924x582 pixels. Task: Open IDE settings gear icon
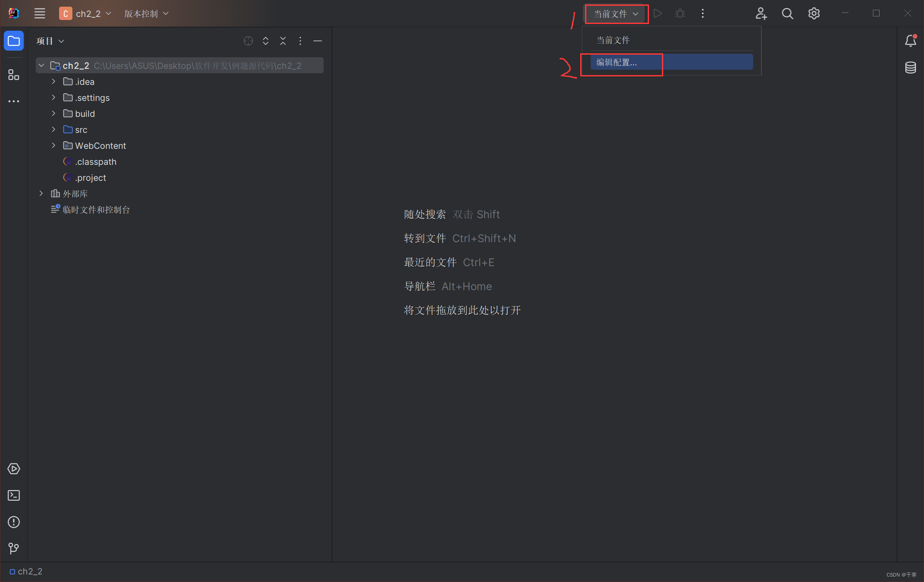pyautogui.click(x=814, y=14)
